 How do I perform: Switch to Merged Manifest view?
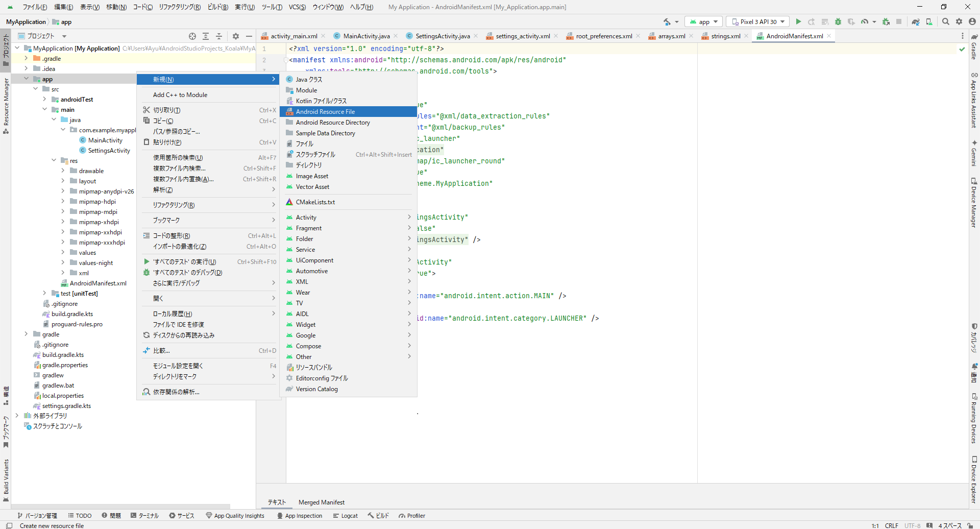[x=321, y=502]
